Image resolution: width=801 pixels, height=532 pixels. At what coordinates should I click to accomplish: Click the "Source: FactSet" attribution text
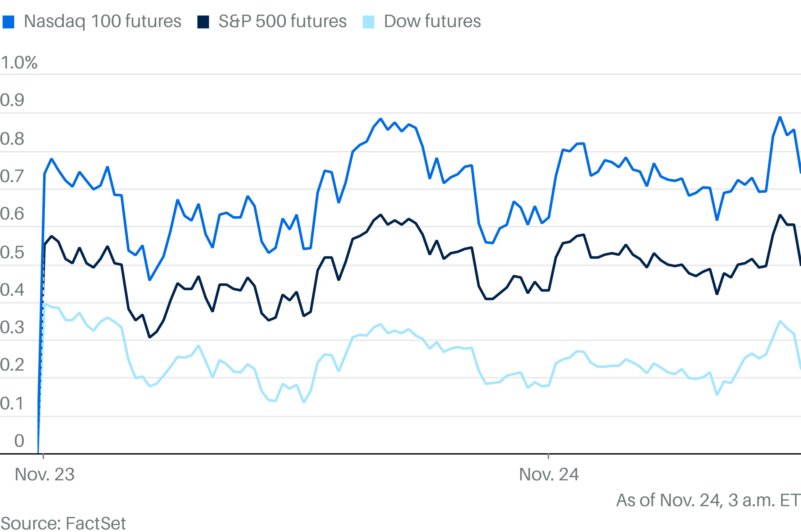pos(63,523)
